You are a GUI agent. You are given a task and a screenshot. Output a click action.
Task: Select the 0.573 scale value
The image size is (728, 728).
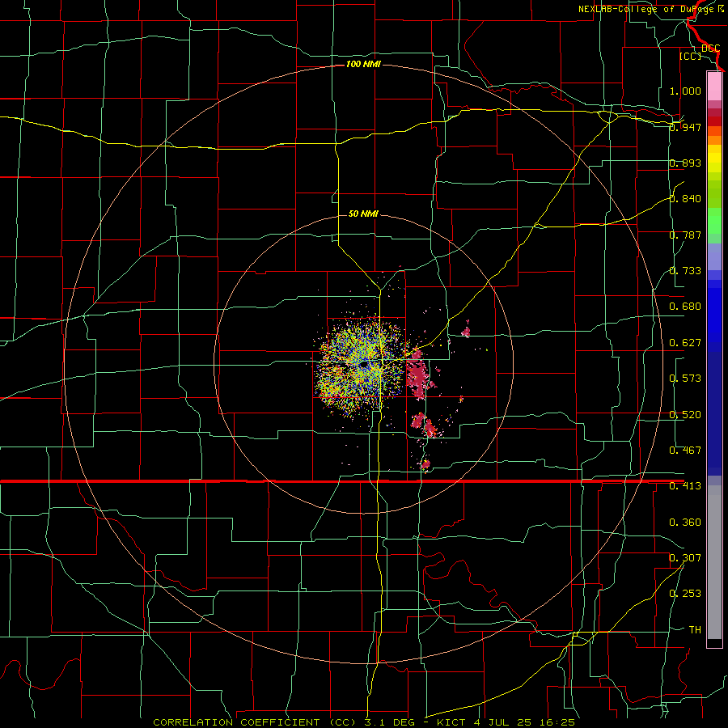pyautogui.click(x=685, y=379)
